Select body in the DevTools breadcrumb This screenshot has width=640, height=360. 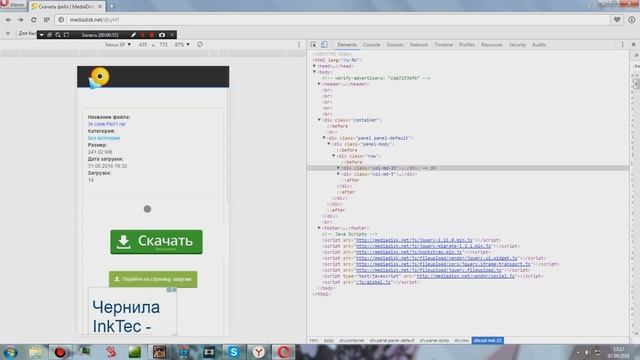[329, 340]
